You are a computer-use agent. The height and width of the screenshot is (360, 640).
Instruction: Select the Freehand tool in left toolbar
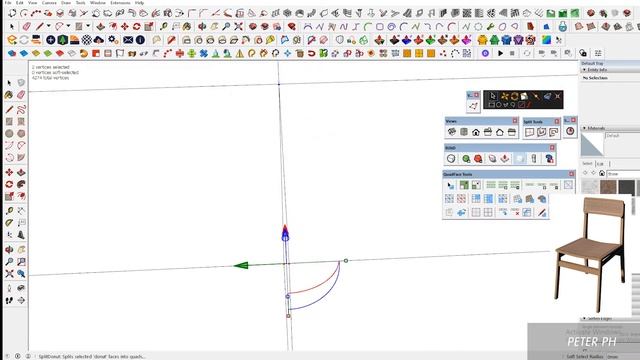21,109
